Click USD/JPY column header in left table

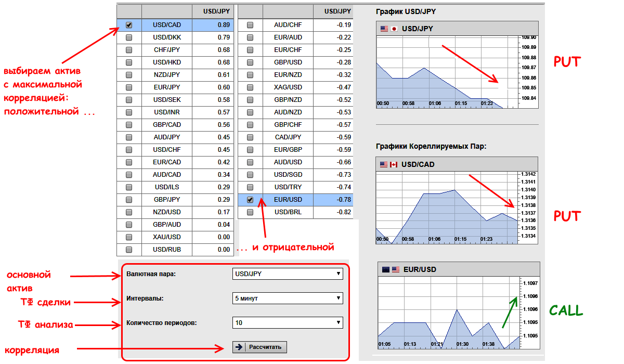tap(213, 11)
